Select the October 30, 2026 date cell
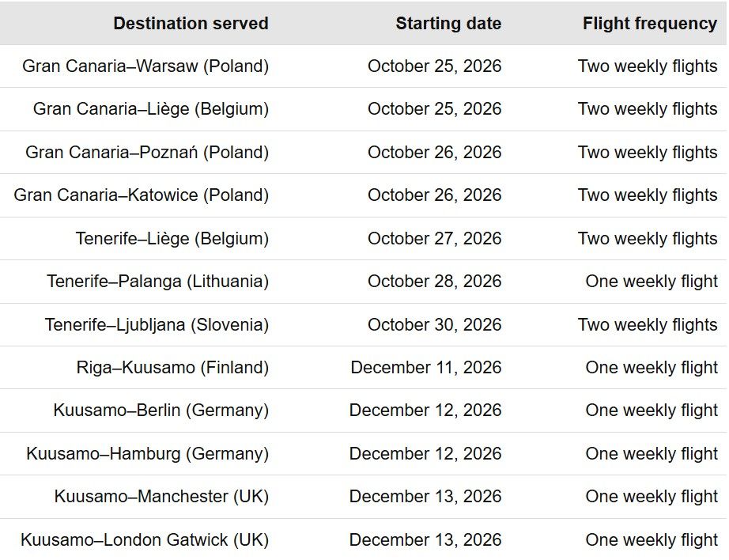 434,324
